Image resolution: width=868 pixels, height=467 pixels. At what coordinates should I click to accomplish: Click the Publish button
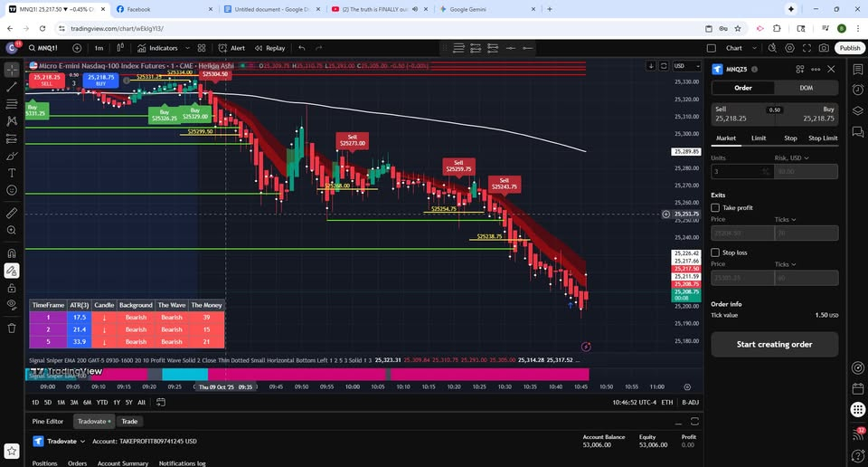850,48
